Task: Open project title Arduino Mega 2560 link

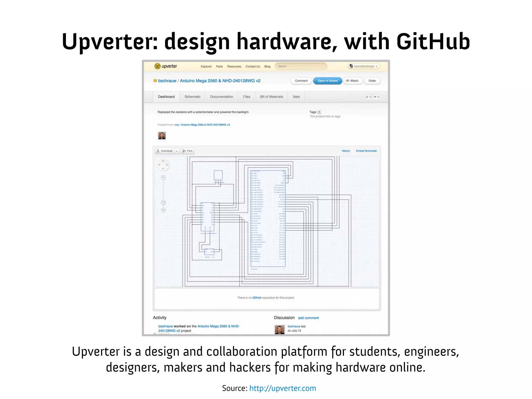Action: (x=220, y=81)
